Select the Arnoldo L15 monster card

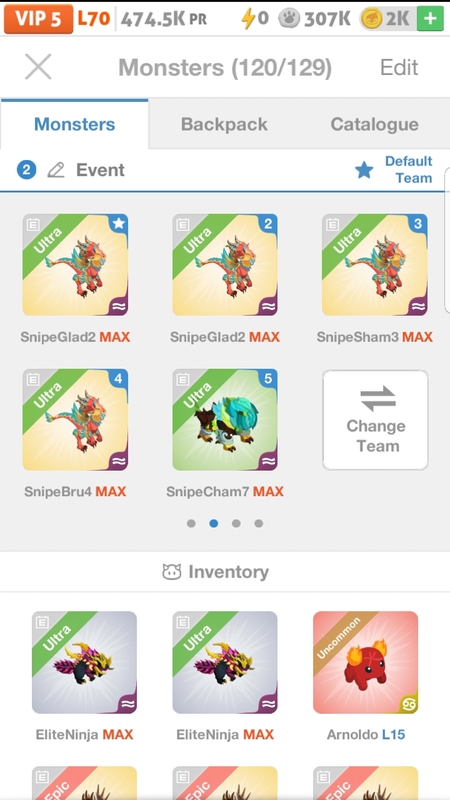[x=365, y=662]
